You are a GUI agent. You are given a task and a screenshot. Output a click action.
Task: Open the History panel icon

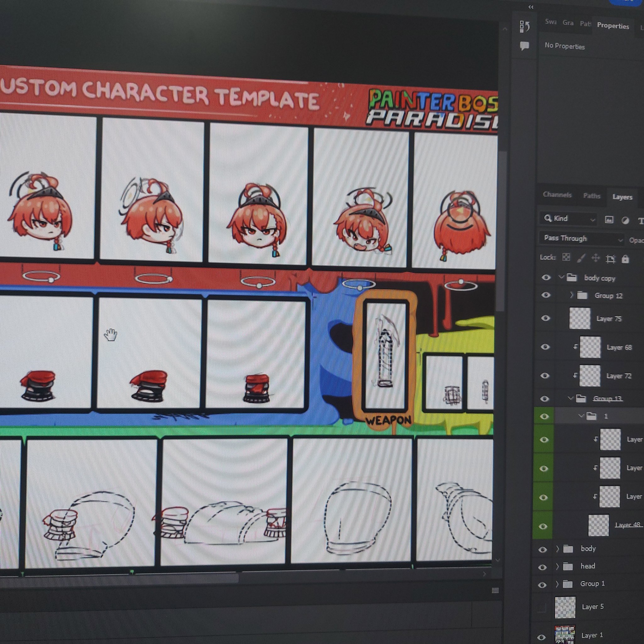pyautogui.click(x=525, y=26)
